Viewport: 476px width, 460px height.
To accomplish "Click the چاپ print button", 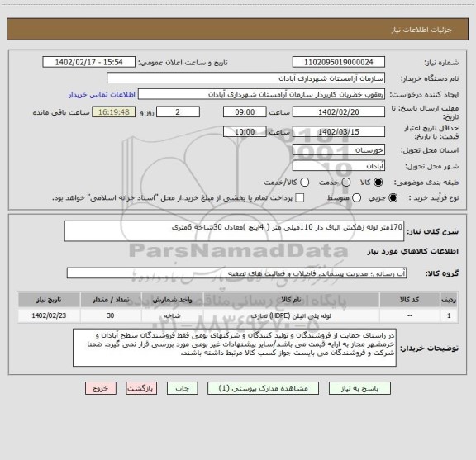I will click(182, 388).
